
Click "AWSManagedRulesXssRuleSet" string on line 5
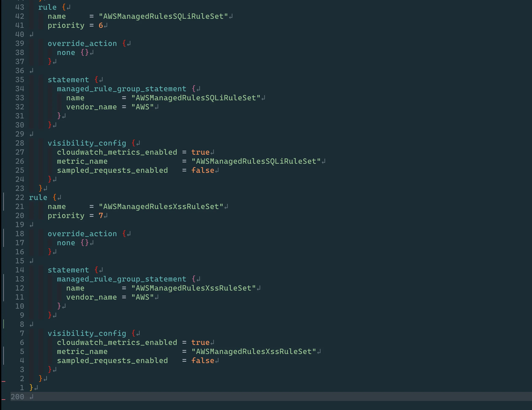[254, 351]
